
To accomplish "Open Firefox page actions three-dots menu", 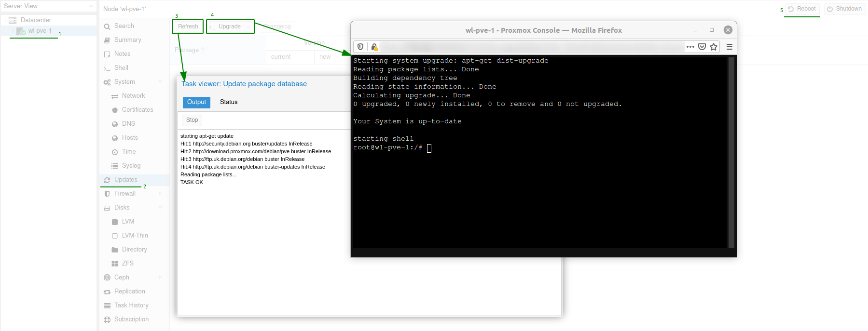I will click(690, 47).
